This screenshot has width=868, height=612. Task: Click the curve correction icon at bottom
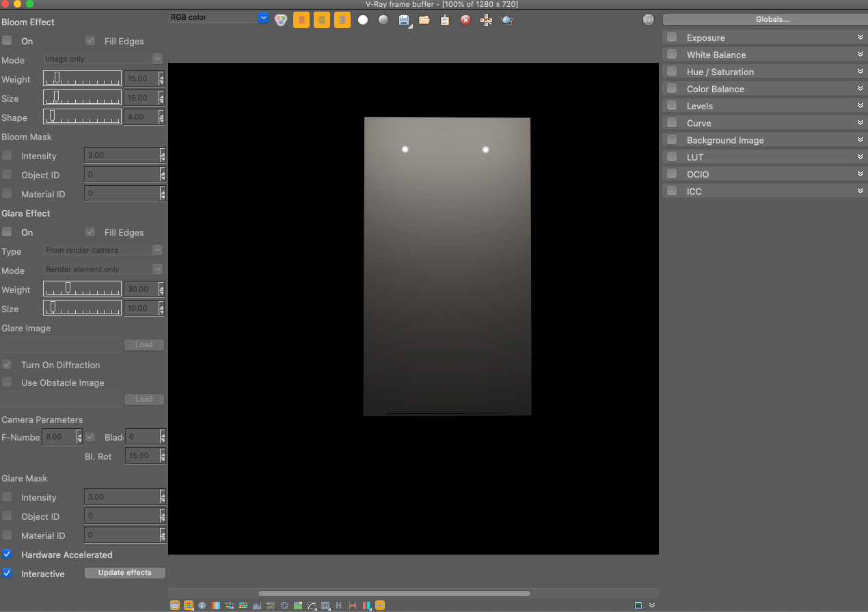point(312,605)
